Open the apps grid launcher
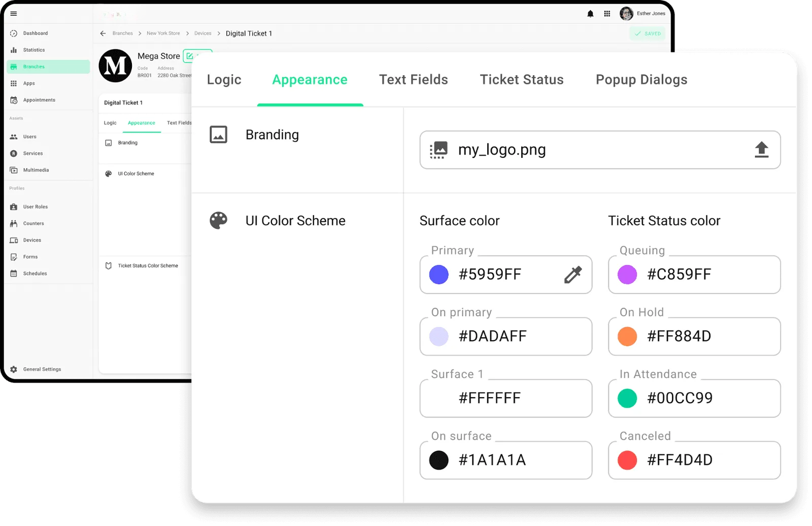The height and width of the screenshot is (526, 812). tap(607, 14)
